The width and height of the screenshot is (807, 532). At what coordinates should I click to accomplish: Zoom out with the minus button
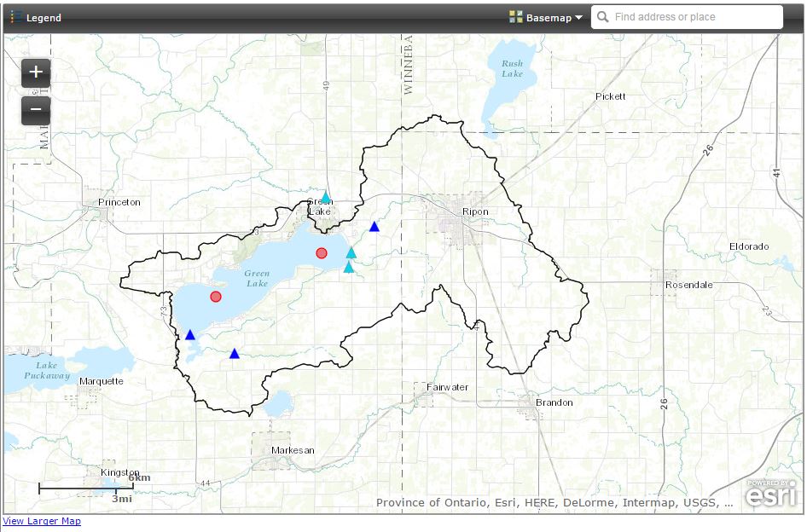(36, 109)
